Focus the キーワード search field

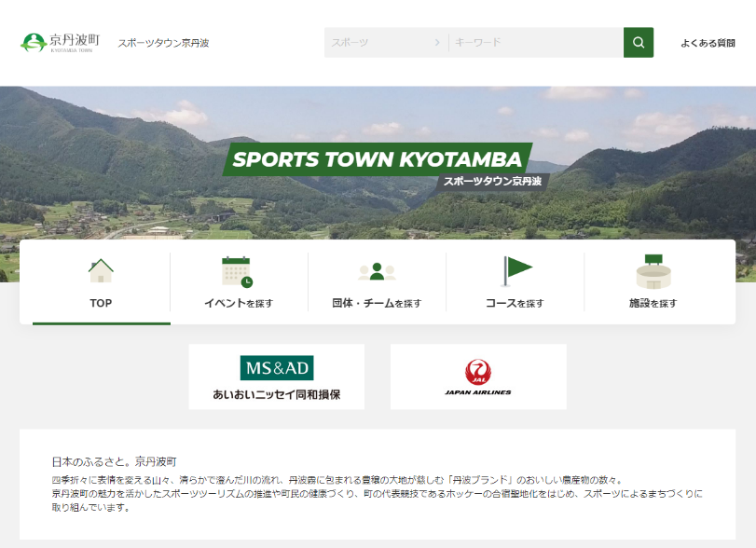point(536,43)
